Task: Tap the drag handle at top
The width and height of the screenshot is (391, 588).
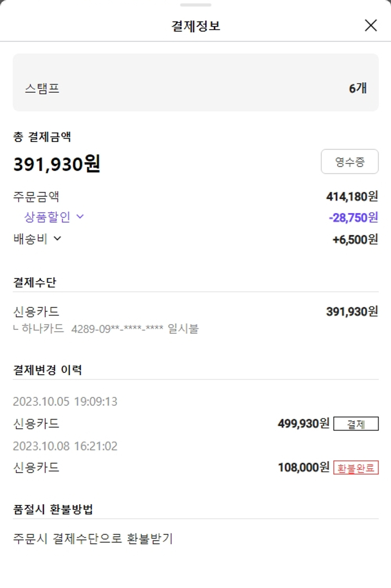Action: pos(195,5)
